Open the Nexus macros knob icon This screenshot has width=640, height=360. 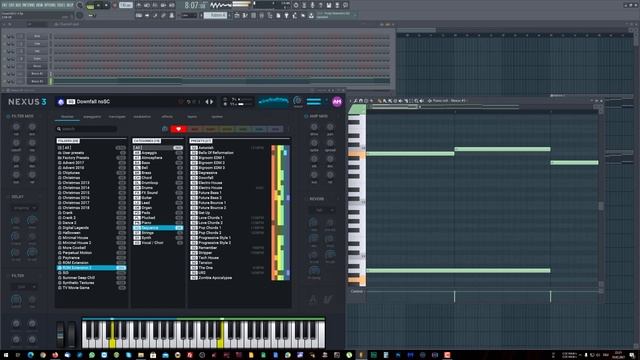click(298, 100)
